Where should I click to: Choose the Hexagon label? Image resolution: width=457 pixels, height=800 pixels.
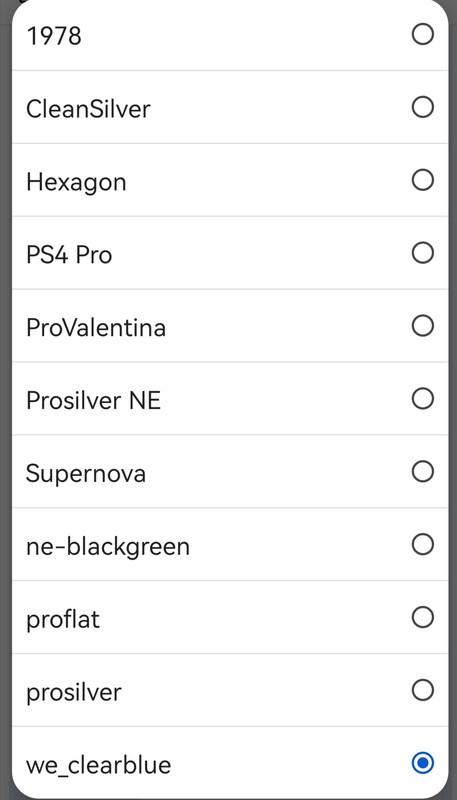[x=76, y=183]
